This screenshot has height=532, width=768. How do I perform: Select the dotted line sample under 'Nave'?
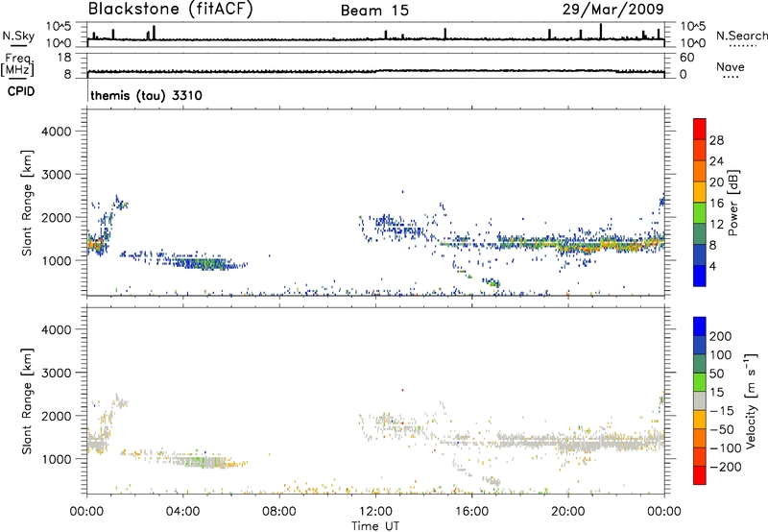point(731,78)
